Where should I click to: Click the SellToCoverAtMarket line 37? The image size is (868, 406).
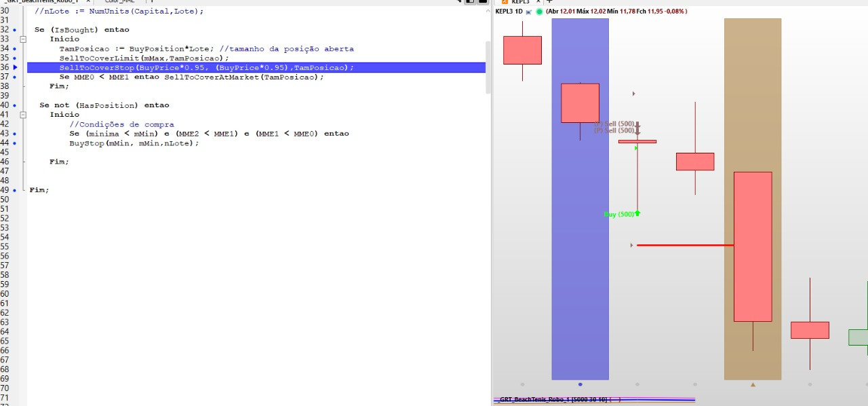pyautogui.click(x=191, y=77)
